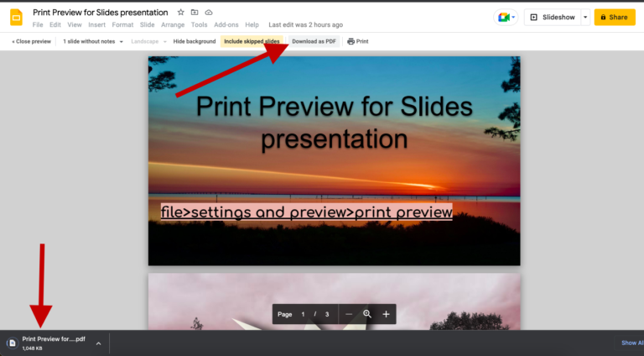Zoom out with the minus icon
Screen dimensions: 644x356
click(x=349, y=314)
